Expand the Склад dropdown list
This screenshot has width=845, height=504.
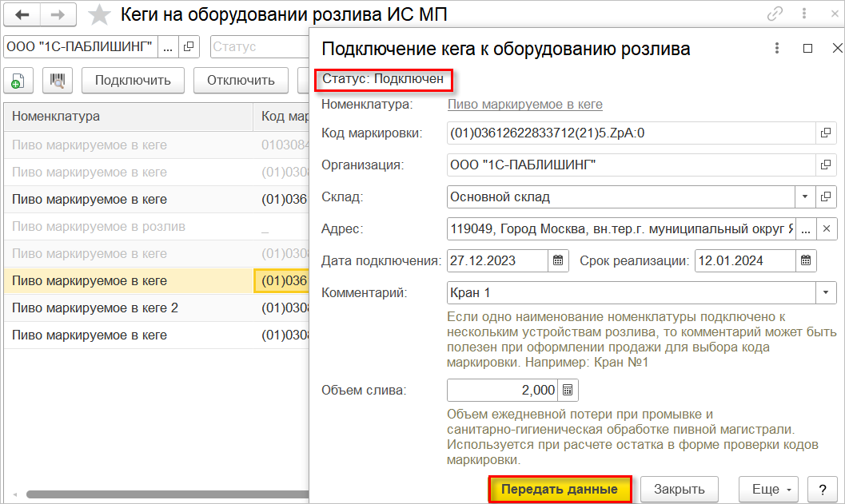coord(804,196)
